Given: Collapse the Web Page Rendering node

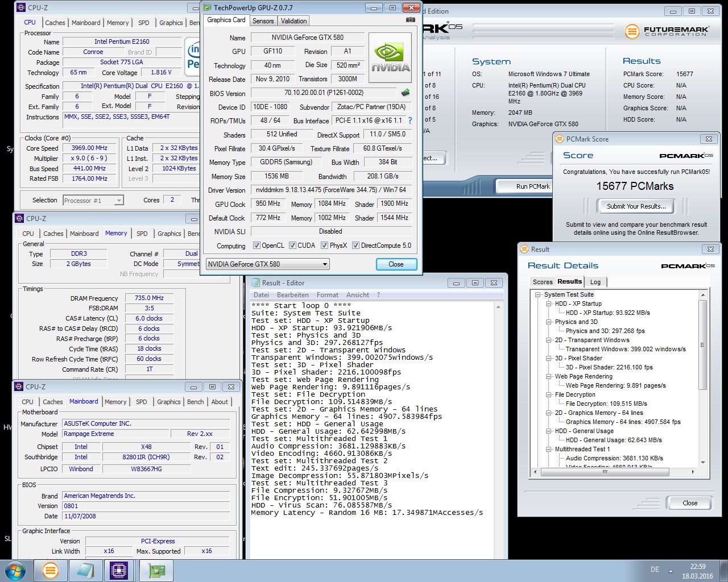Looking at the screenshot, I should (x=548, y=376).
